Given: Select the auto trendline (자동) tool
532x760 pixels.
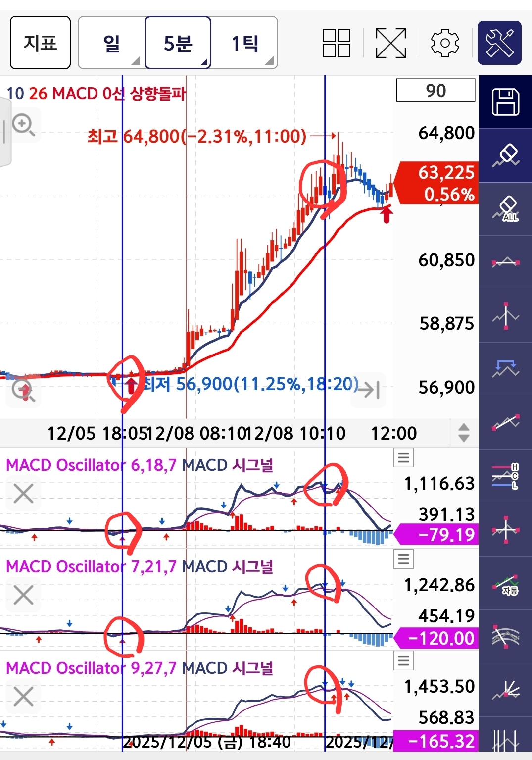Looking at the screenshot, I should click(x=505, y=583).
